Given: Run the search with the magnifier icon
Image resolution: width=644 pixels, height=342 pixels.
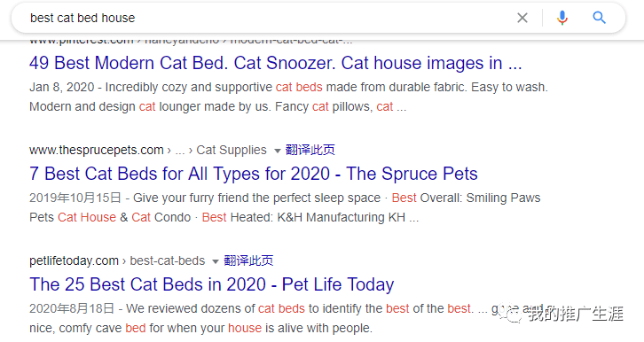Looking at the screenshot, I should point(600,18).
